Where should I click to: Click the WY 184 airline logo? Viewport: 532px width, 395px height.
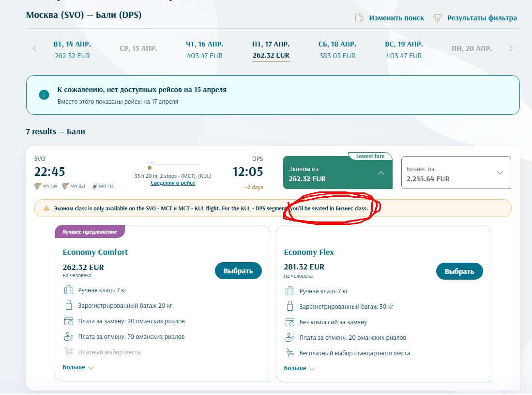pyautogui.click(x=38, y=186)
